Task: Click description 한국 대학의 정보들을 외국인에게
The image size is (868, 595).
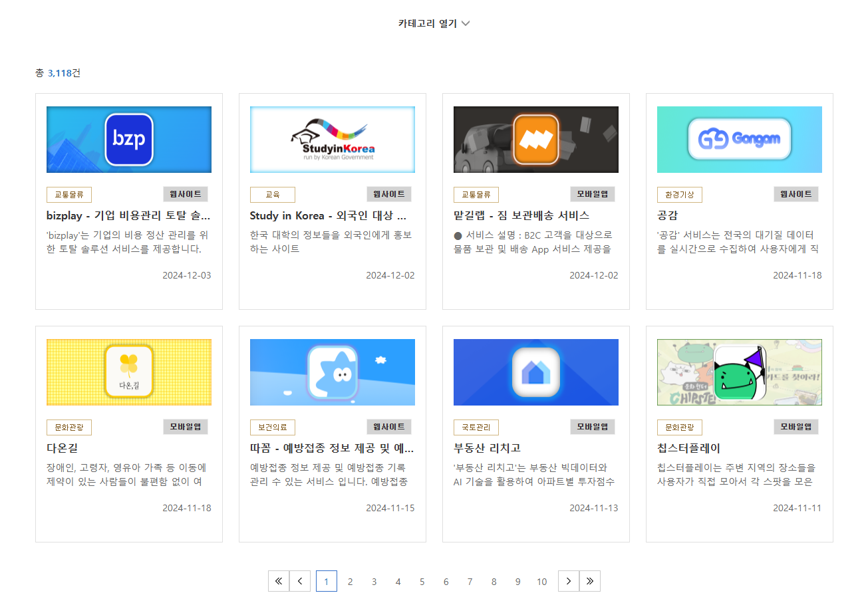Action: pos(331,242)
